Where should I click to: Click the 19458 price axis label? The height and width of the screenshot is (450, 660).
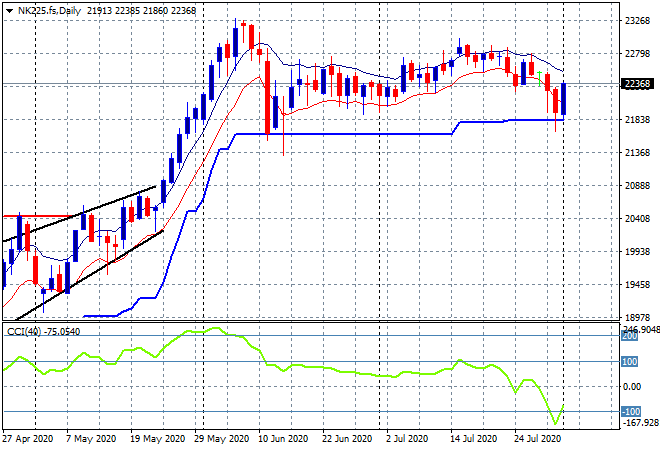pos(637,285)
